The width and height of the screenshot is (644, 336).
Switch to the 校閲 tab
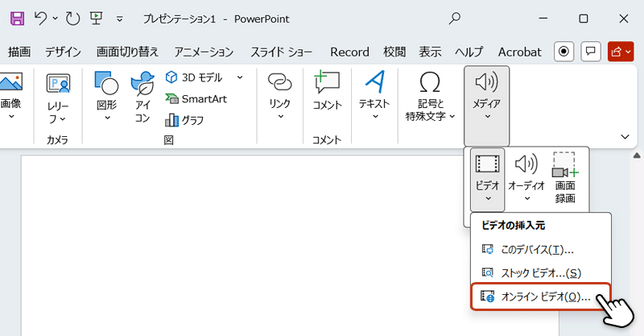(394, 52)
